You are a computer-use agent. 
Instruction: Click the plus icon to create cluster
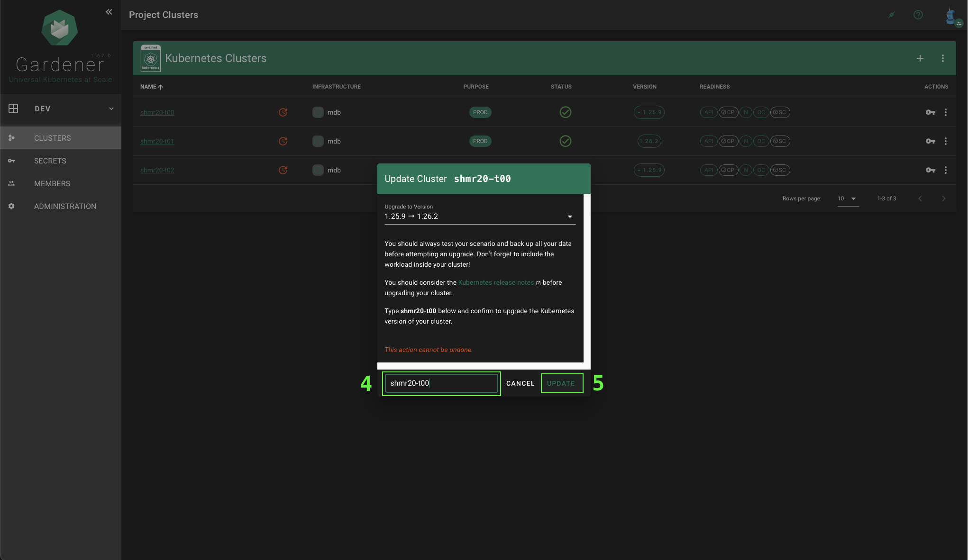pos(920,58)
